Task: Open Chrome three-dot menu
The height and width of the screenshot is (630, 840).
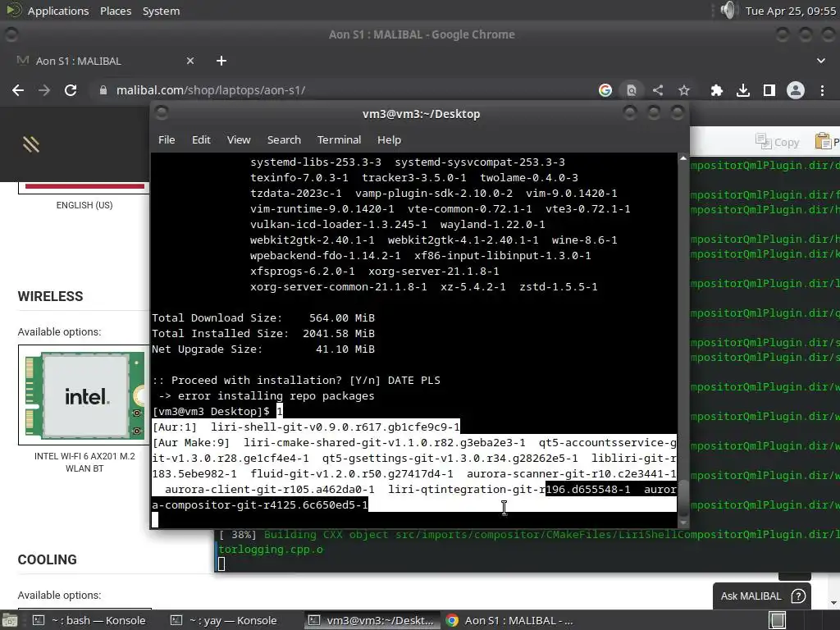Action: point(822,90)
